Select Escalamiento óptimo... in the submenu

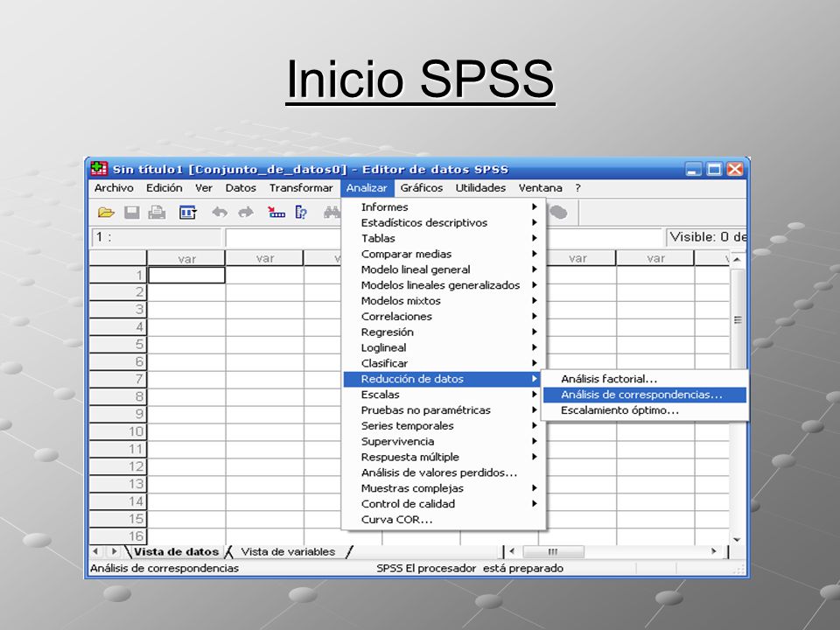(x=645, y=410)
